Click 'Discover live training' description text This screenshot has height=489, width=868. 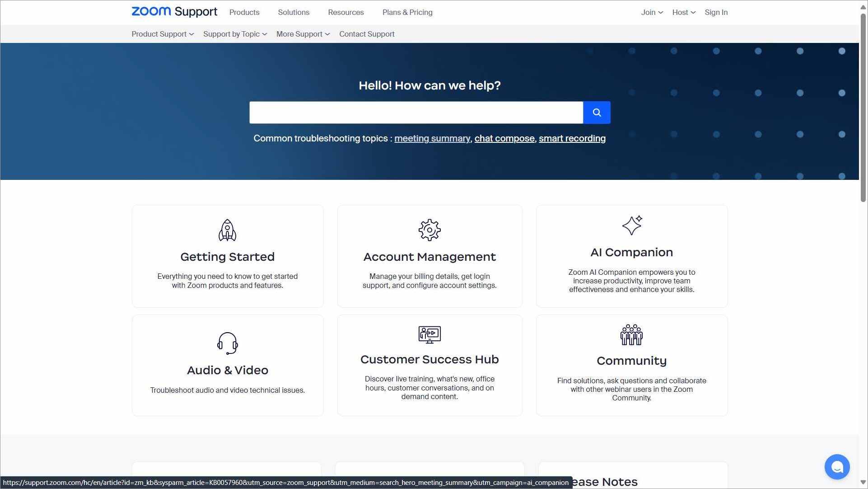pyautogui.click(x=429, y=388)
